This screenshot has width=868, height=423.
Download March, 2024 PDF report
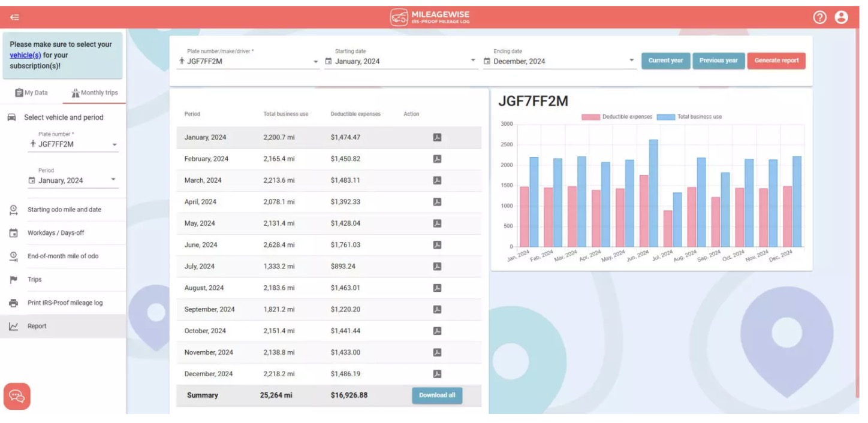click(x=437, y=180)
